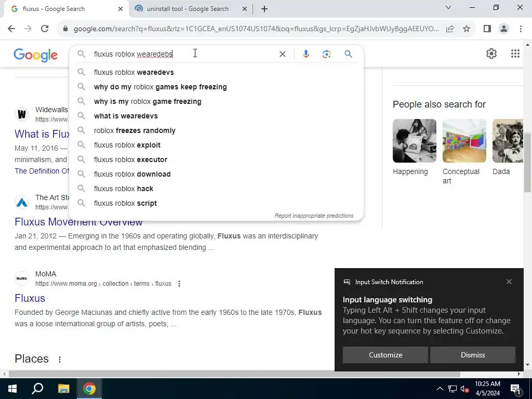Reload the page with the refresh icon
The image size is (532, 399).
click(45, 29)
